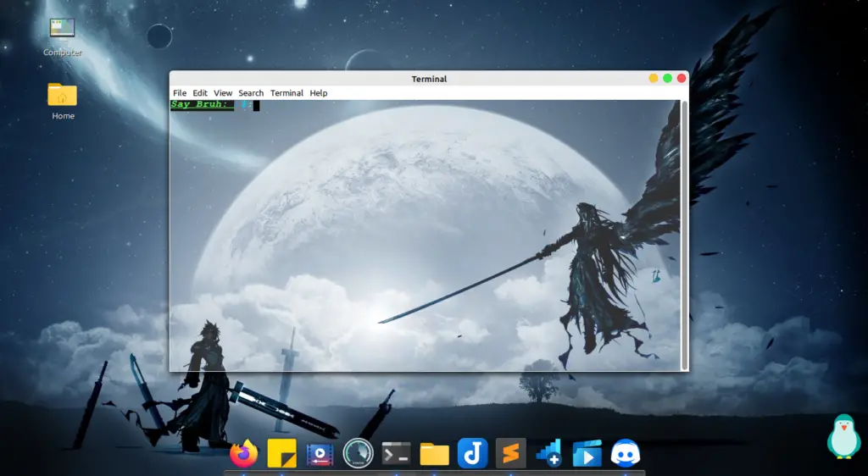Viewport: 868px width, 476px height.
Task: Open the Help menu in Terminal
Action: [x=319, y=93]
